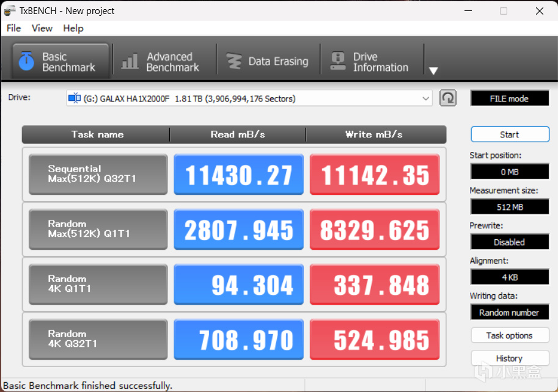Select the Random 4K Q1T1 task

point(98,285)
